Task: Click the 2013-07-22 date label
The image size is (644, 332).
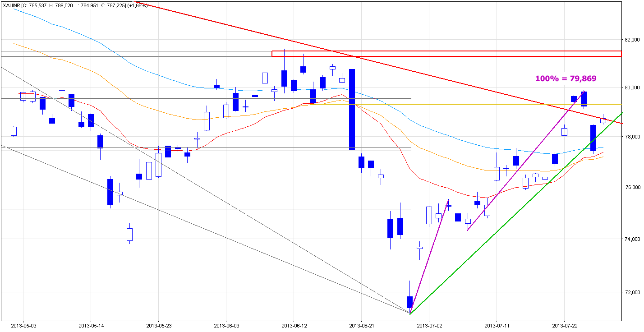Action: [565, 325]
